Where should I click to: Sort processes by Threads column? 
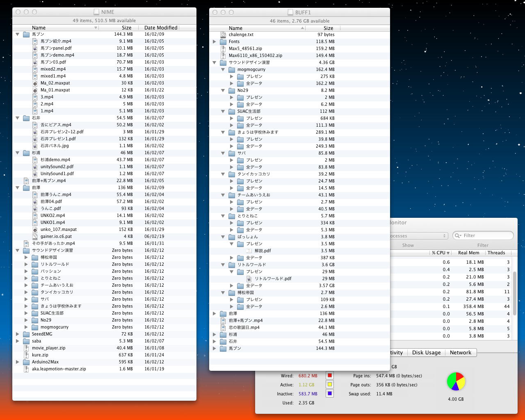click(x=496, y=253)
